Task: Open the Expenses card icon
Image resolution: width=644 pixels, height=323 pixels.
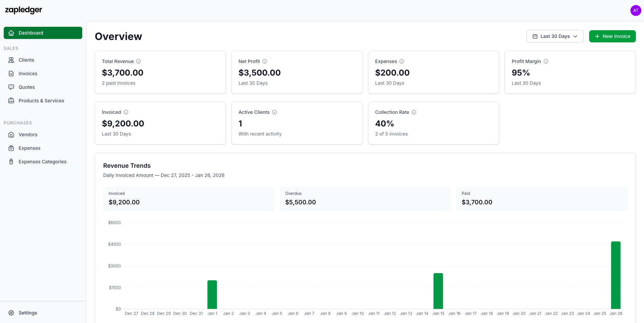Action: tap(11, 148)
